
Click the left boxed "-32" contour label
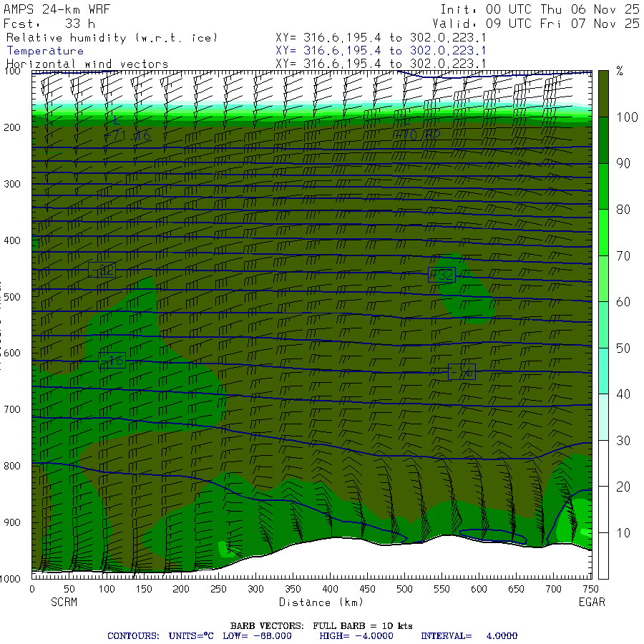pyautogui.click(x=102, y=270)
